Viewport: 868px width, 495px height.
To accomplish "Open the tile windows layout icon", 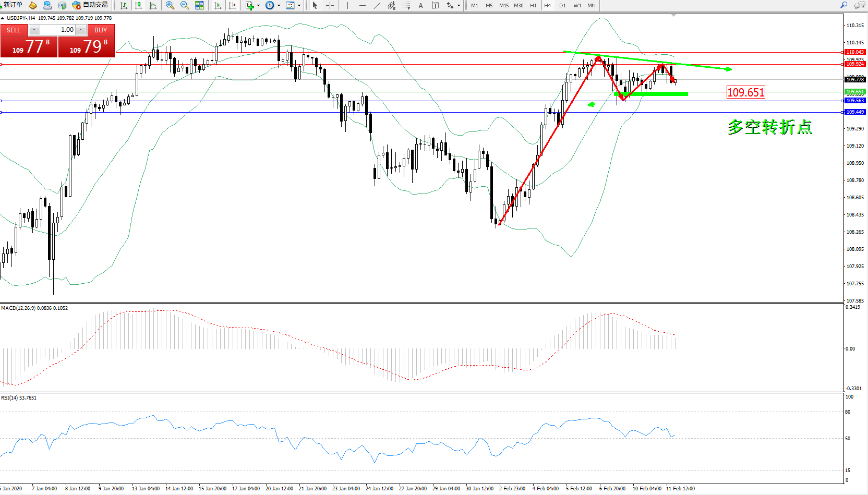I will click(199, 5).
